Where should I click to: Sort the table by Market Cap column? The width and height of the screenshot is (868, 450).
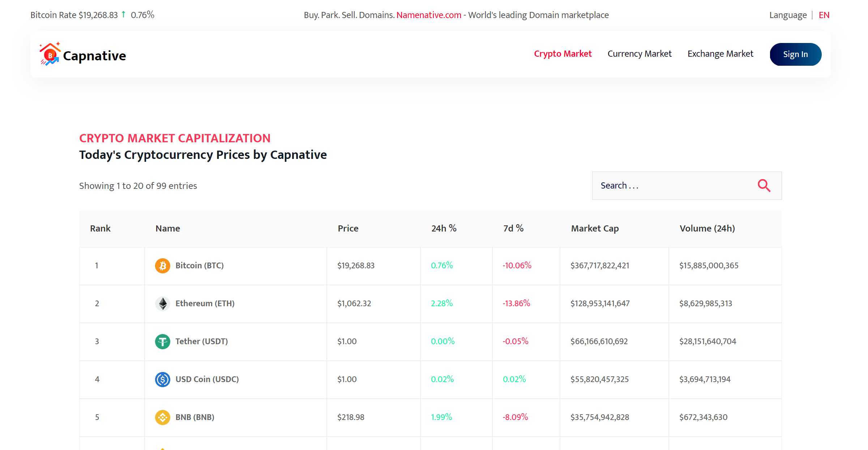point(594,228)
